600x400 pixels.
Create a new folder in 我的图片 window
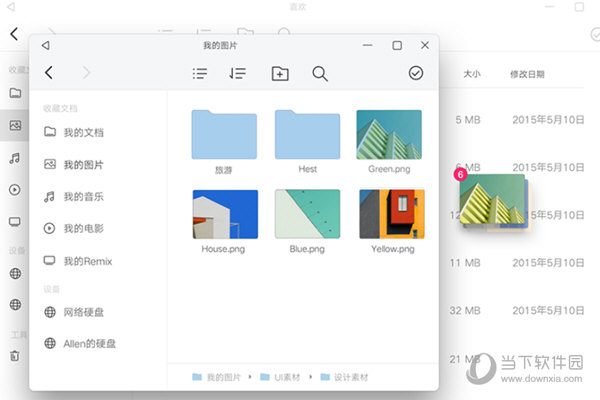pos(280,73)
